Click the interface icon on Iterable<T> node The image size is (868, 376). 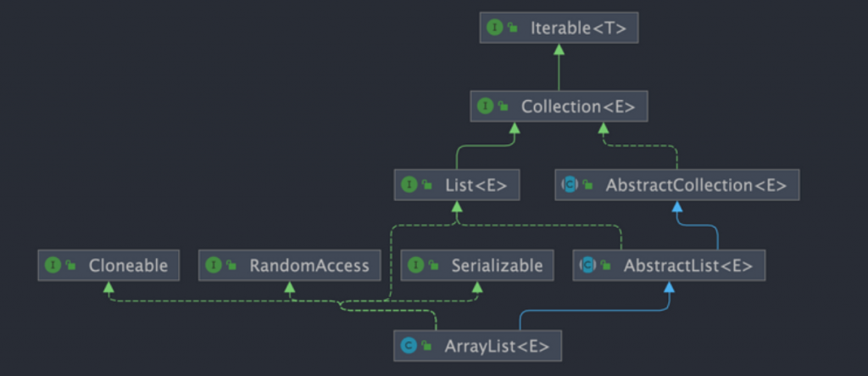(494, 28)
